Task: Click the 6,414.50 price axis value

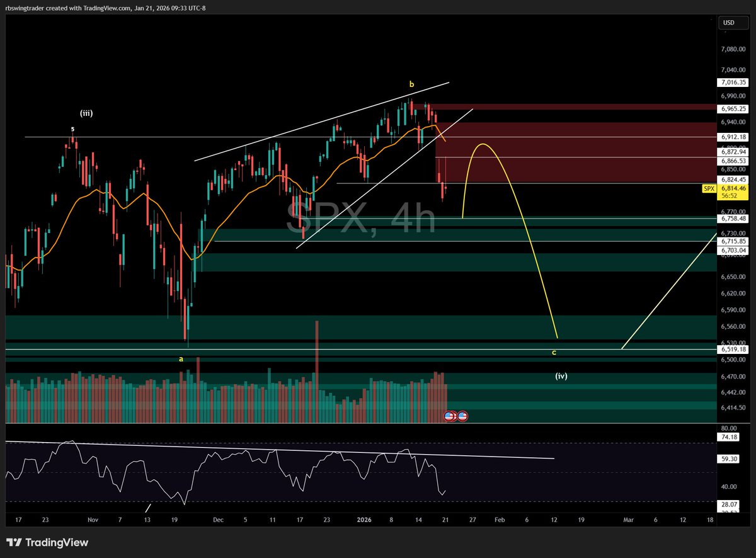Action: click(735, 408)
